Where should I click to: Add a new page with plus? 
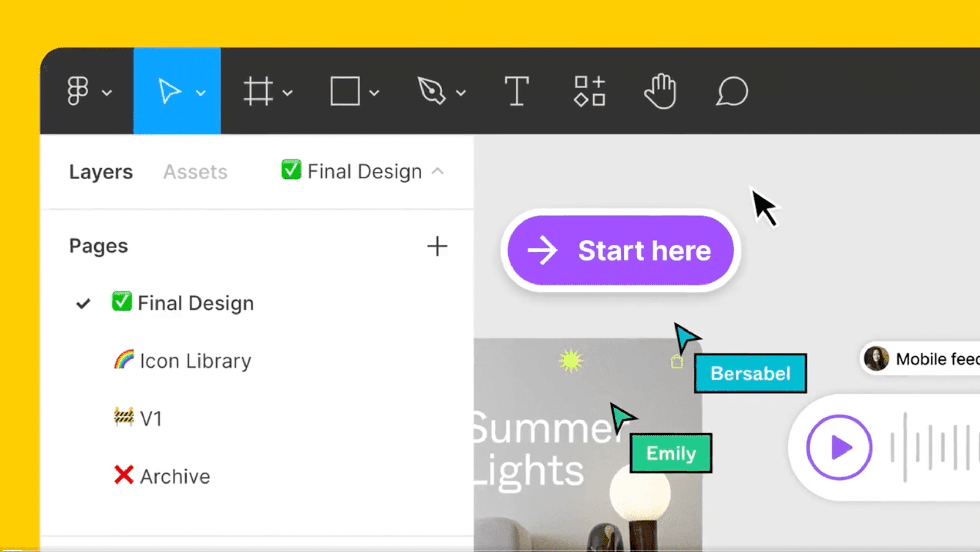tap(437, 246)
